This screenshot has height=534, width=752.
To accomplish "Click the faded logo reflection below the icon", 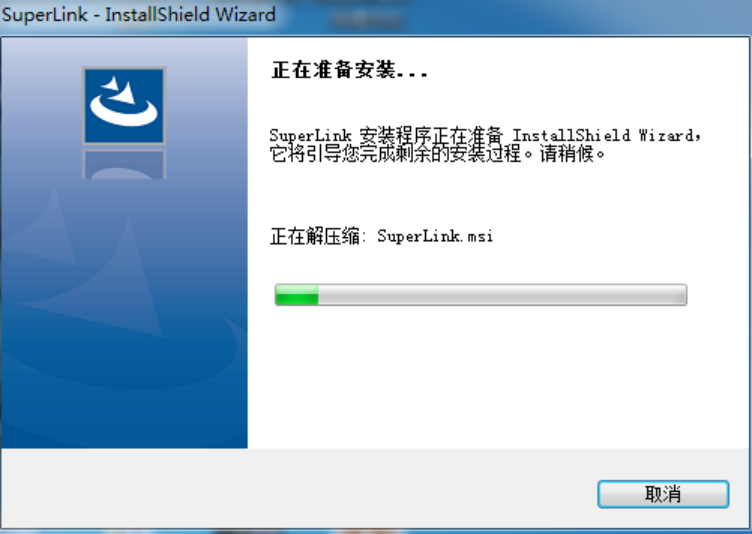I will (124, 165).
